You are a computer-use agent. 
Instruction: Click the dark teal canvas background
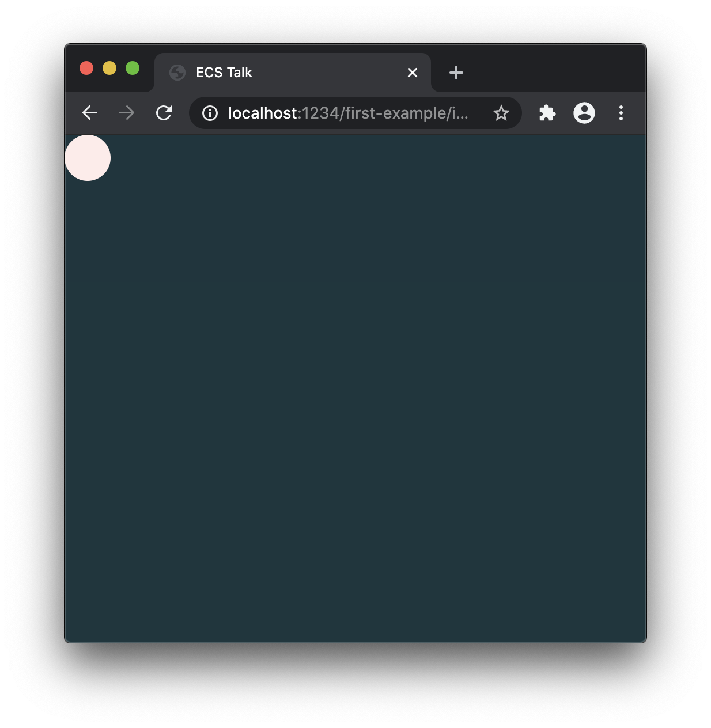[355, 388]
